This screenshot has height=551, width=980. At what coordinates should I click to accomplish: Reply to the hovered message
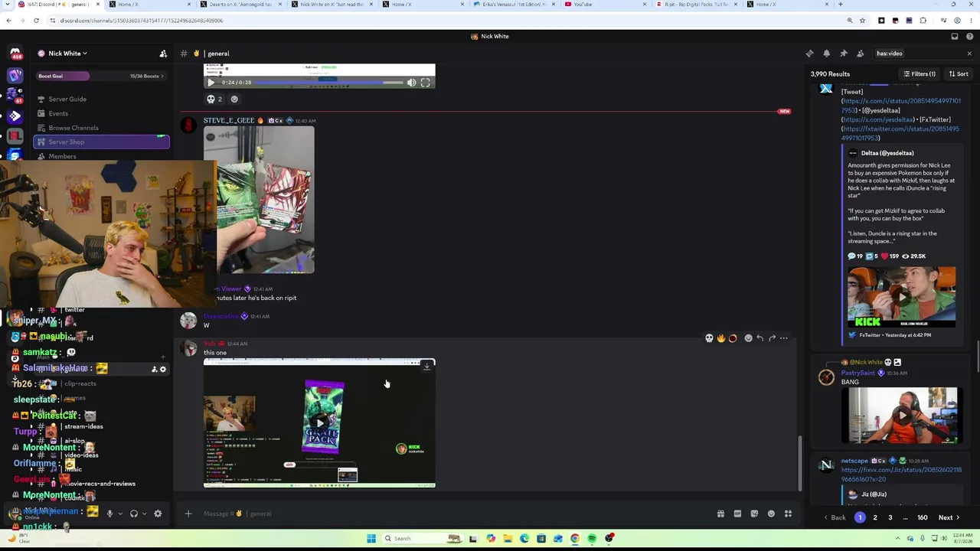click(759, 338)
